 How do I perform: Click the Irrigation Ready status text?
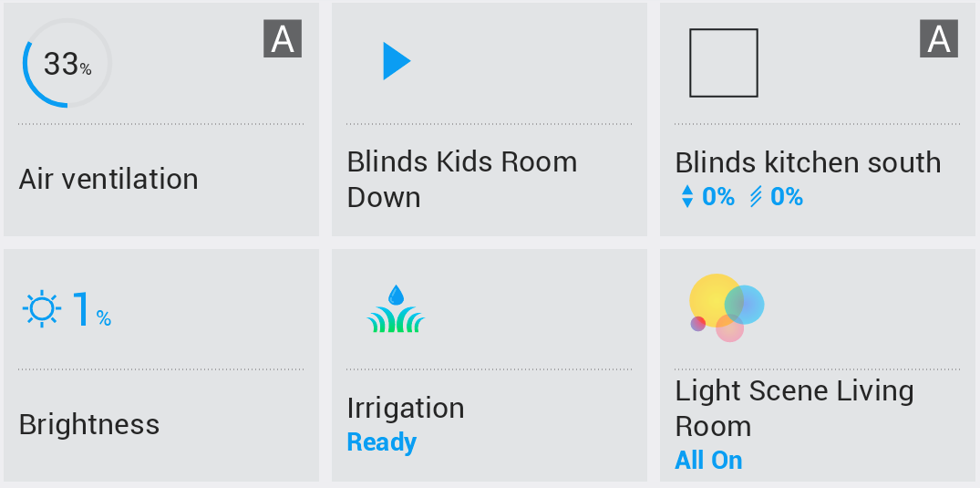(382, 442)
